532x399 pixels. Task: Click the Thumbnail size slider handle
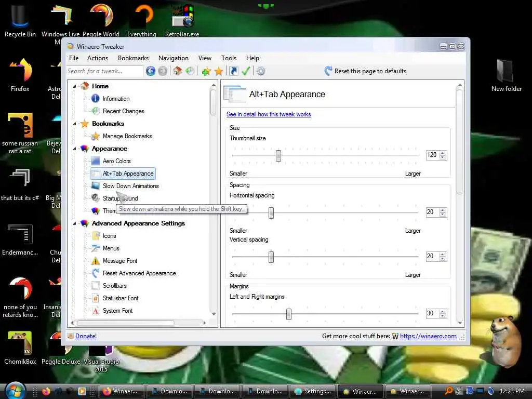coord(278,156)
